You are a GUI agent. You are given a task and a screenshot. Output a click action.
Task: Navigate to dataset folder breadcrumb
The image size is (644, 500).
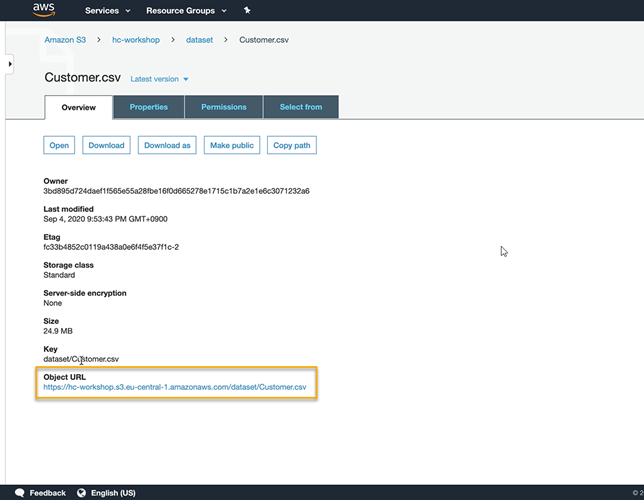pos(199,40)
